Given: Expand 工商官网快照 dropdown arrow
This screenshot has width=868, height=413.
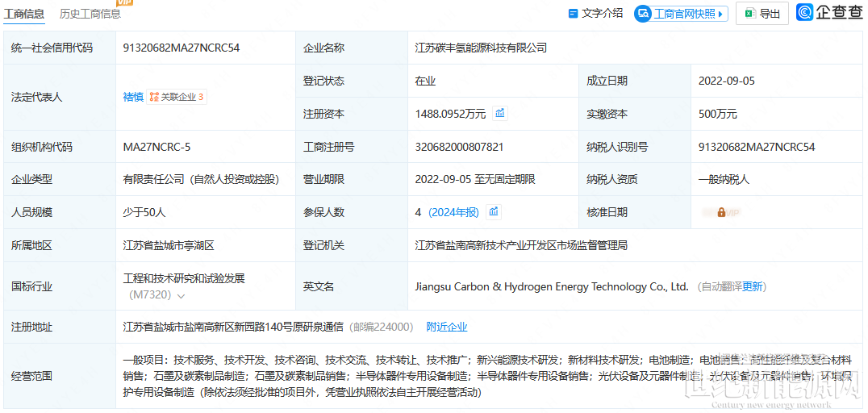Looking at the screenshot, I should point(720,14).
